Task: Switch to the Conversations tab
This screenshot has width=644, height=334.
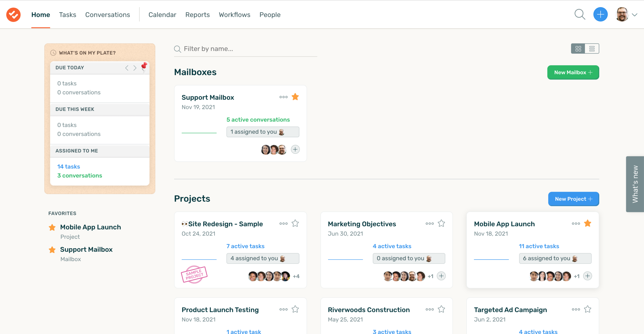Action: [107, 15]
